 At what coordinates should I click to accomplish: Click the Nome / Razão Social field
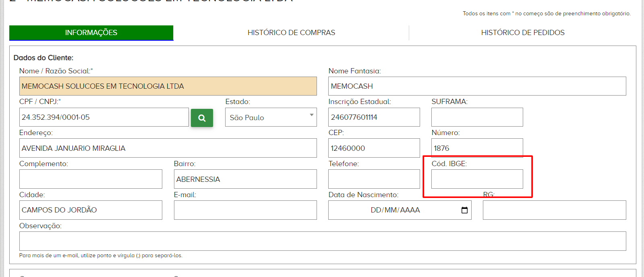[168, 86]
